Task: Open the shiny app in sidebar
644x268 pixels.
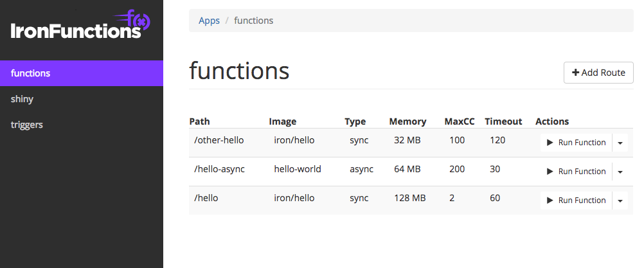Action: pyautogui.click(x=22, y=99)
